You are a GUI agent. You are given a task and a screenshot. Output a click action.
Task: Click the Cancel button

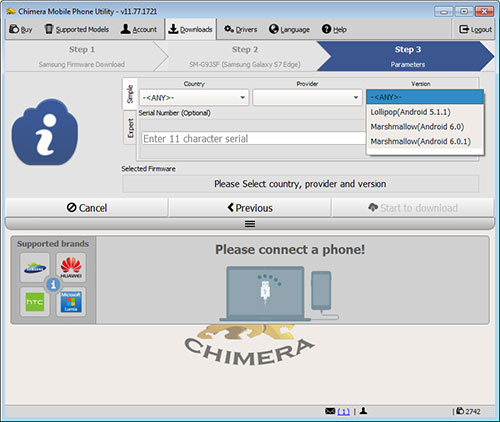87,208
